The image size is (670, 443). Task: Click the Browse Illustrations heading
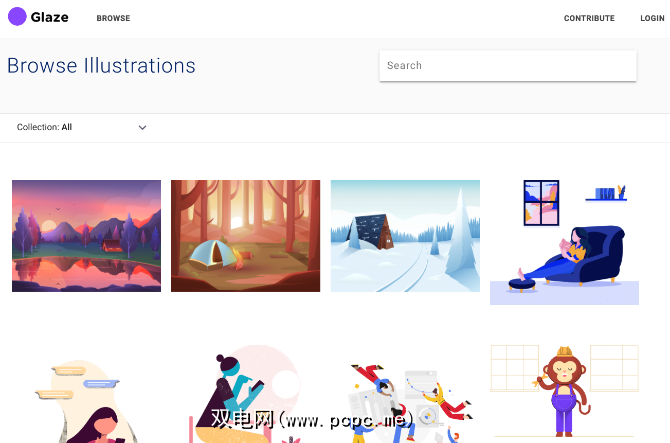click(101, 66)
